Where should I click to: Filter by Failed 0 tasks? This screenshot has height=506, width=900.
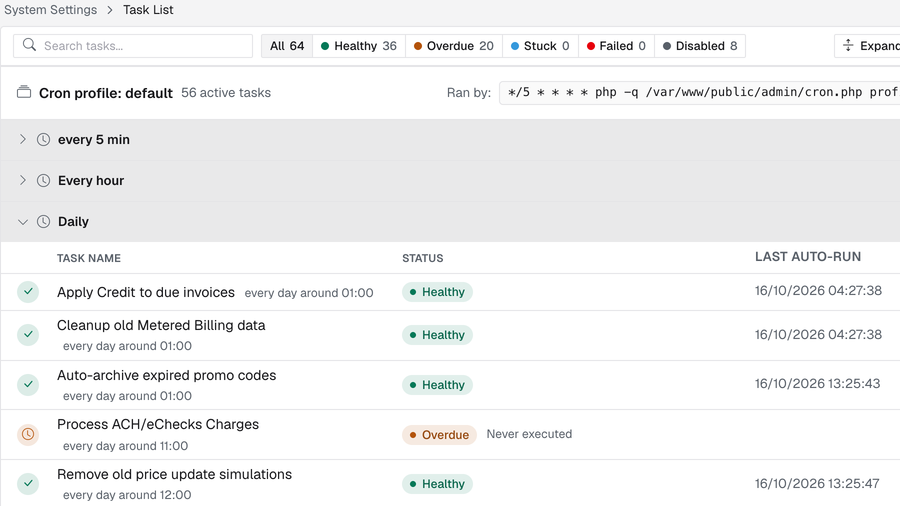click(616, 46)
